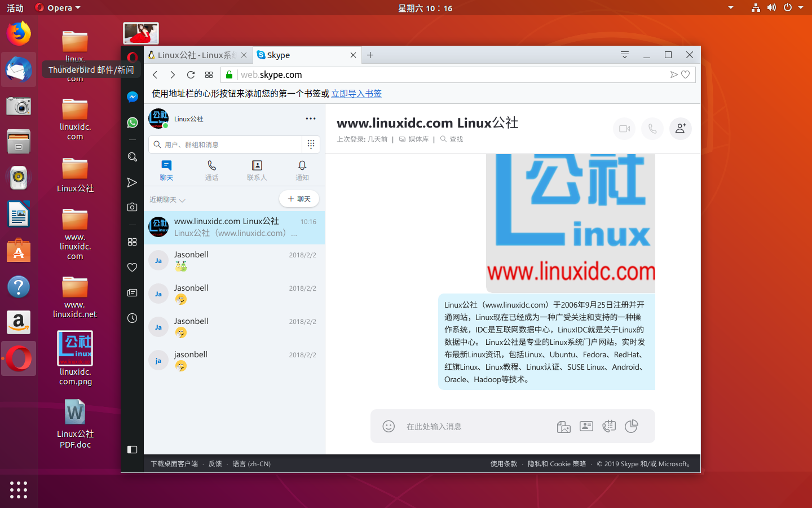
Task: Show applications grid in dock
Action: [x=19, y=489]
